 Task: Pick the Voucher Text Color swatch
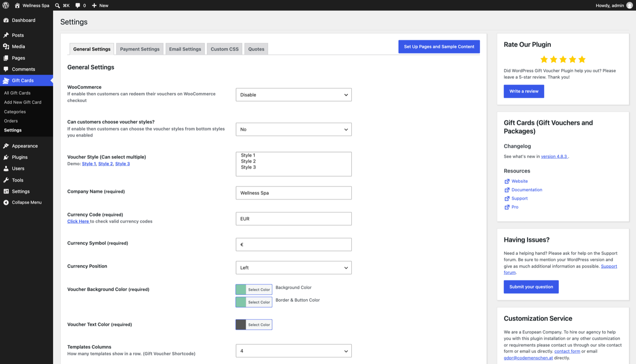tap(241, 325)
